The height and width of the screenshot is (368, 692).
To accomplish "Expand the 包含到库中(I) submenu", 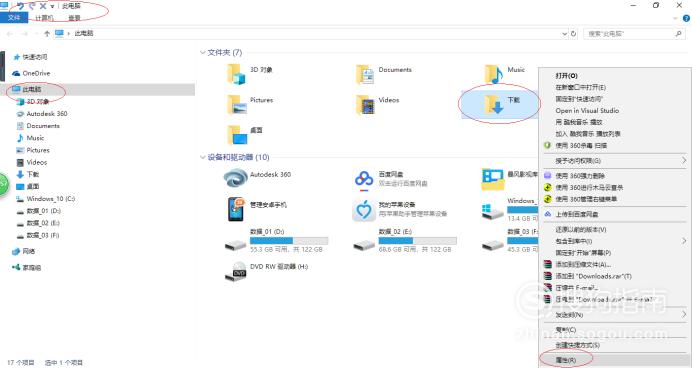I will click(x=615, y=241).
